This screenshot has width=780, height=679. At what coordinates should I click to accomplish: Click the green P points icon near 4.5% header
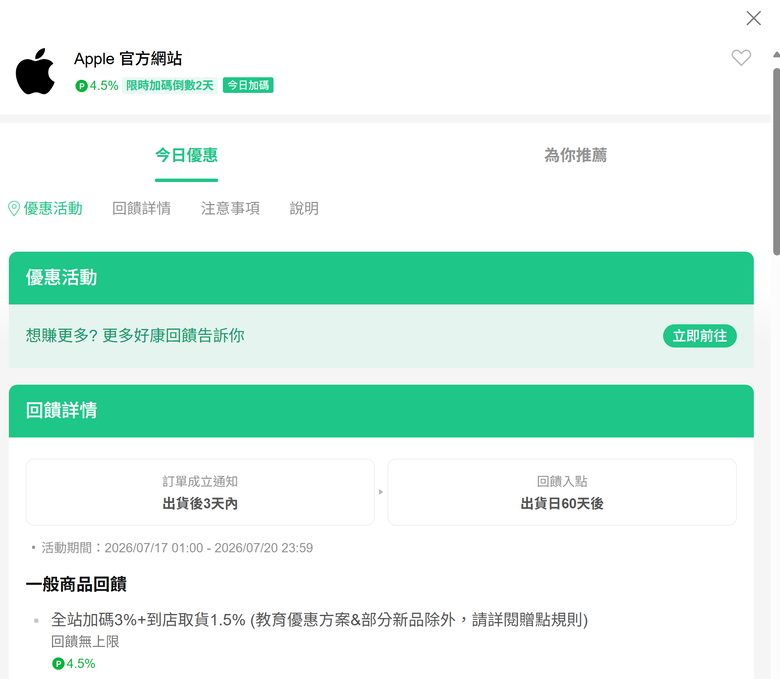[81, 86]
